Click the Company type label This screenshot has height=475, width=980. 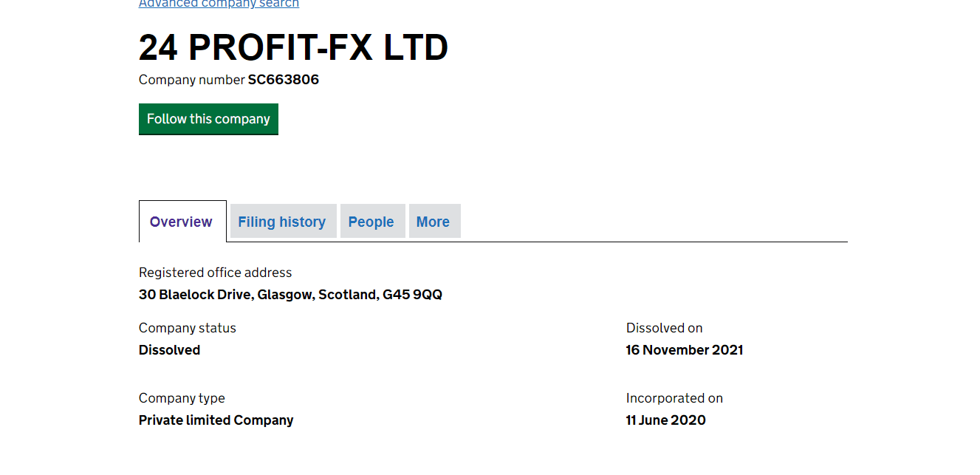coord(182,398)
